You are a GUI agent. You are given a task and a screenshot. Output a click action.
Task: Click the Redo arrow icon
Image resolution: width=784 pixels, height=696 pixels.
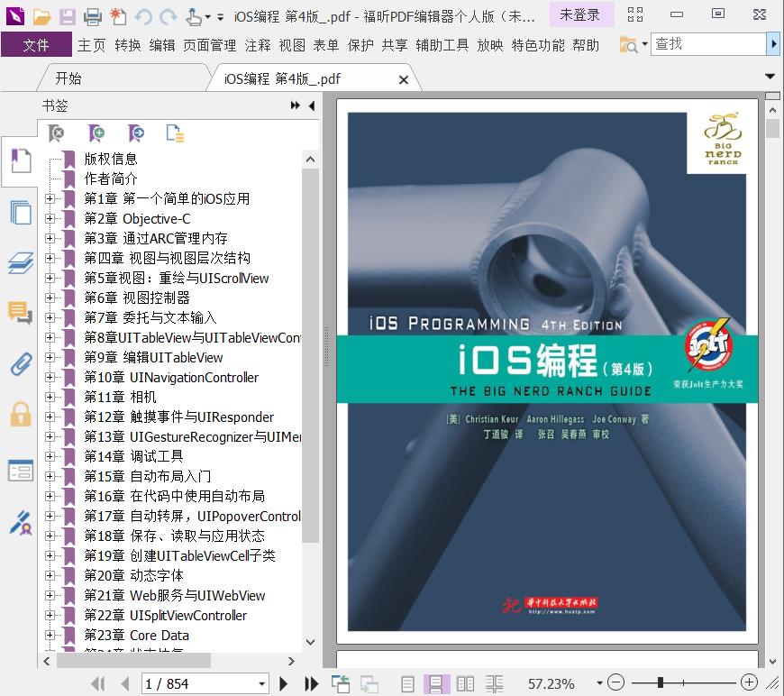(169, 17)
